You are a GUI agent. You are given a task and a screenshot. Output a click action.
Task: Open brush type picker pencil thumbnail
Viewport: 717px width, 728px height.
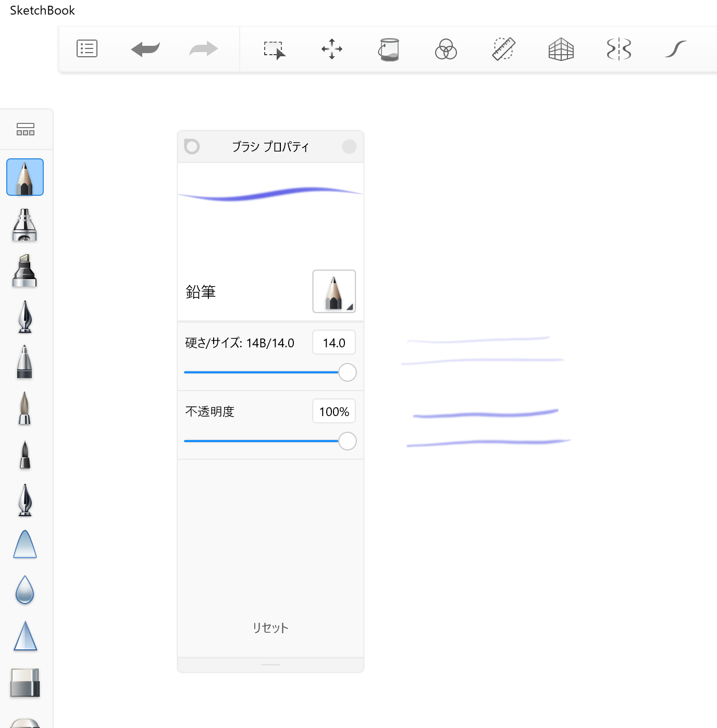[334, 291]
